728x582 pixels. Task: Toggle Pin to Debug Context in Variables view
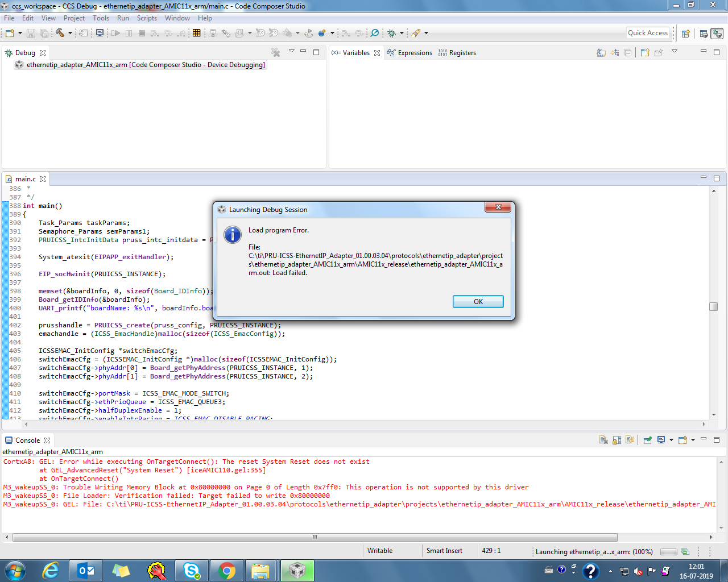coord(659,52)
